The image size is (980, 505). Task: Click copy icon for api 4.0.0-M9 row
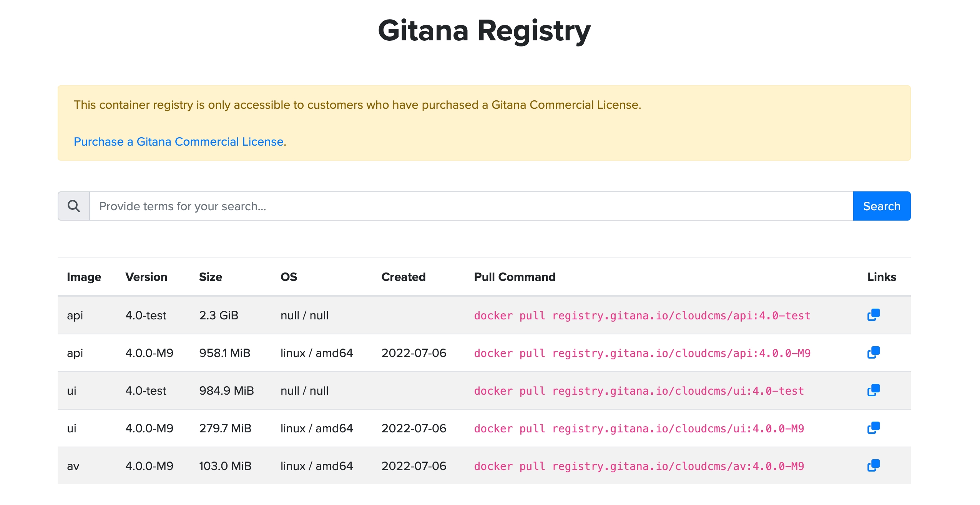(873, 352)
